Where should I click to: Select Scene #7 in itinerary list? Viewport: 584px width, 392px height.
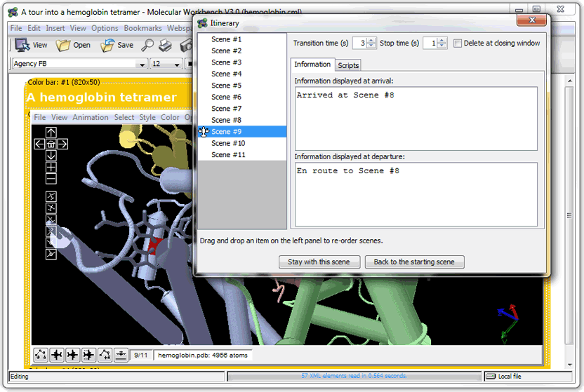pos(242,108)
